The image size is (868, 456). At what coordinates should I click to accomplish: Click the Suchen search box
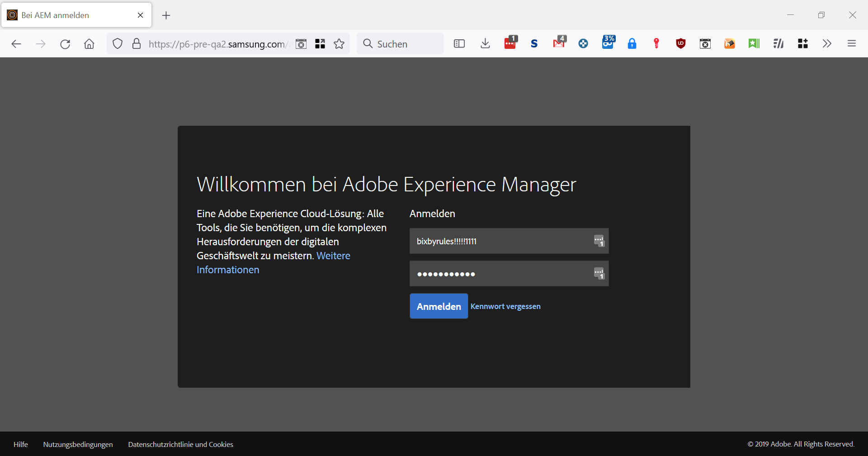(400, 44)
